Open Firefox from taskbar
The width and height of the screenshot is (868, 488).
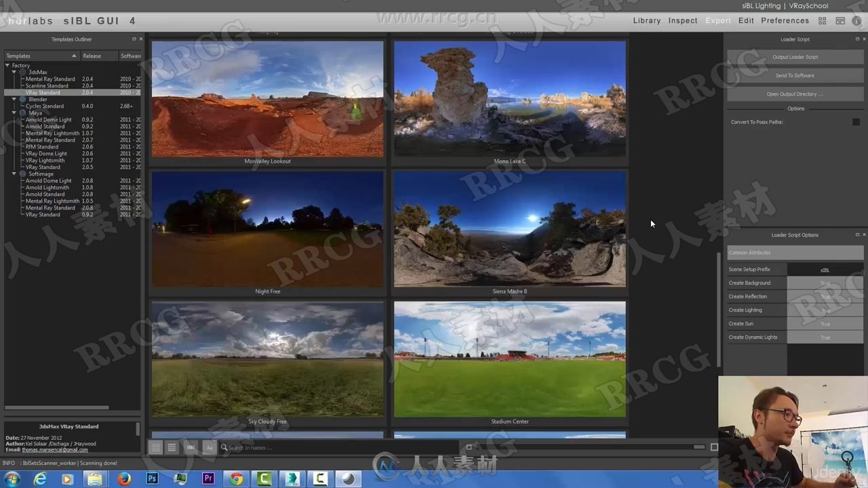tap(123, 479)
